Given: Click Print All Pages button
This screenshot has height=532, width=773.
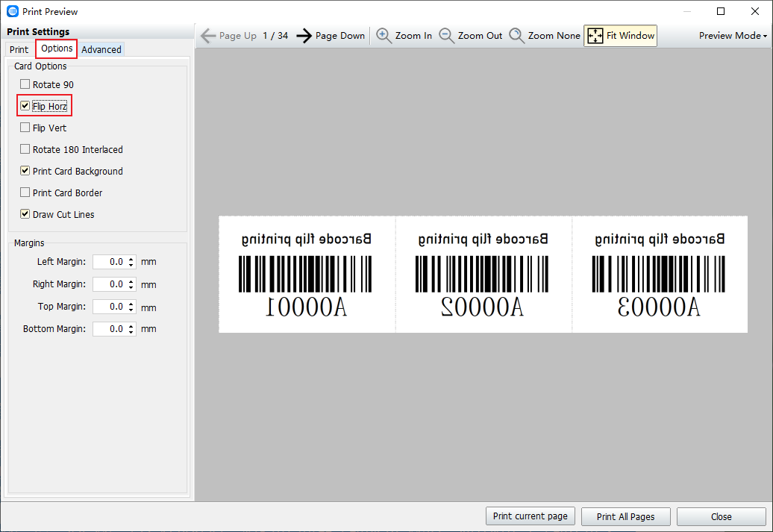Looking at the screenshot, I should coord(625,516).
